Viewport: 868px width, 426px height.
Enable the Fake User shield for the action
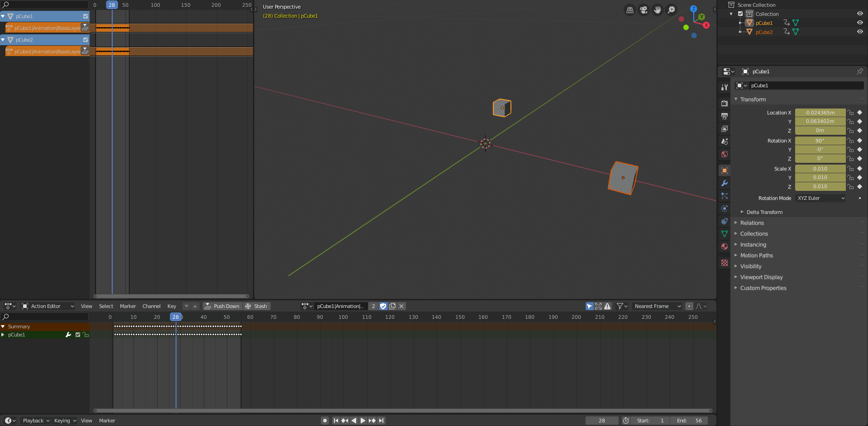point(383,306)
